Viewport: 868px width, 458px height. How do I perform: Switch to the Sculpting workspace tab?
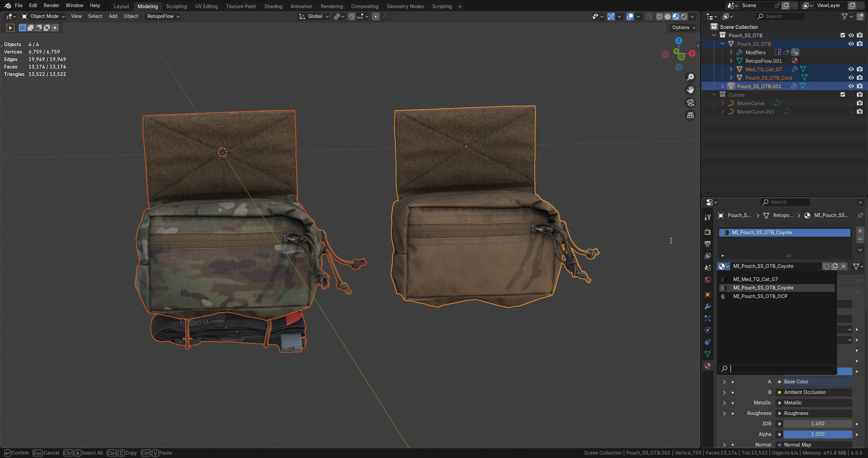(x=176, y=6)
